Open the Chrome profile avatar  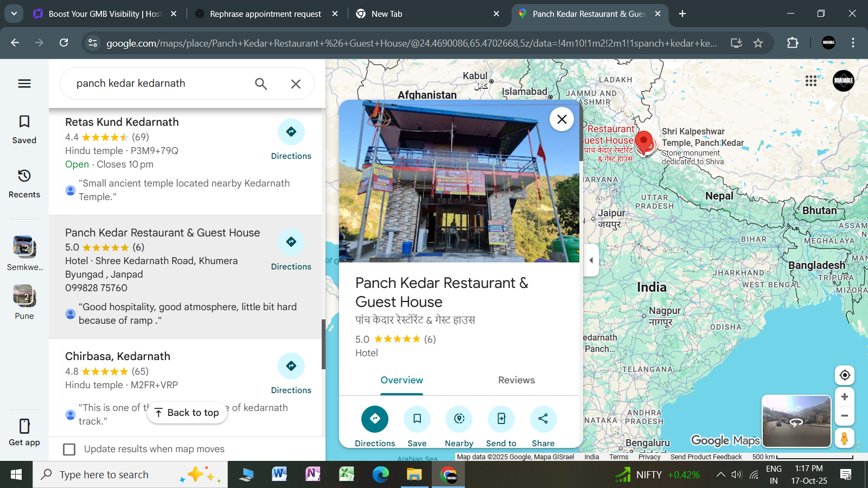(828, 43)
